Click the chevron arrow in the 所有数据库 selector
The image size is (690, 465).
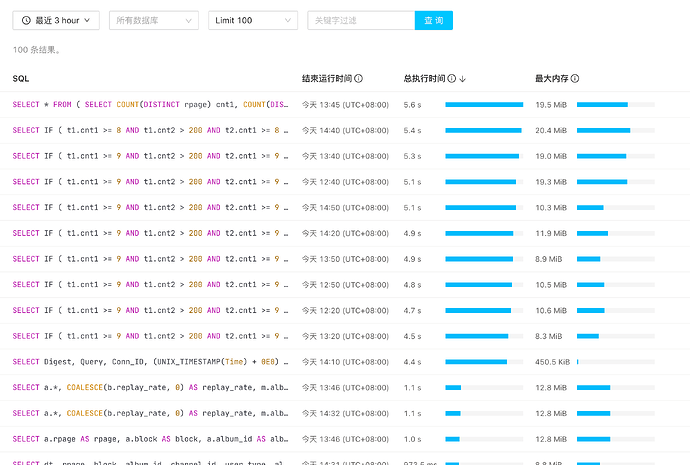coord(190,20)
